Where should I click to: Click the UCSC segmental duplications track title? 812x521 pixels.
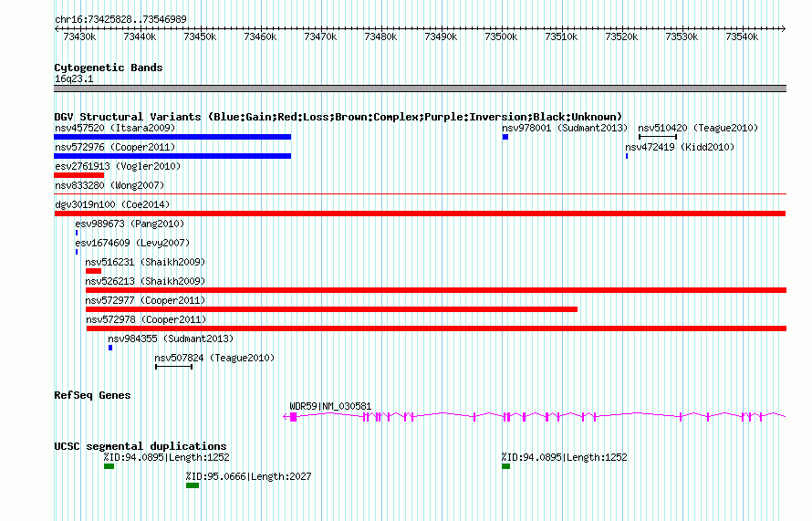click(x=141, y=446)
